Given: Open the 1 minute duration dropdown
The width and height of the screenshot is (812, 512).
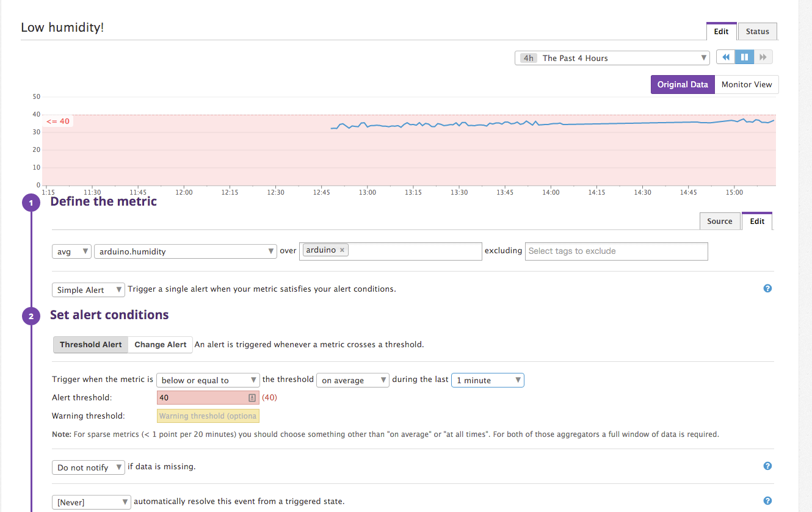Looking at the screenshot, I should pos(487,380).
